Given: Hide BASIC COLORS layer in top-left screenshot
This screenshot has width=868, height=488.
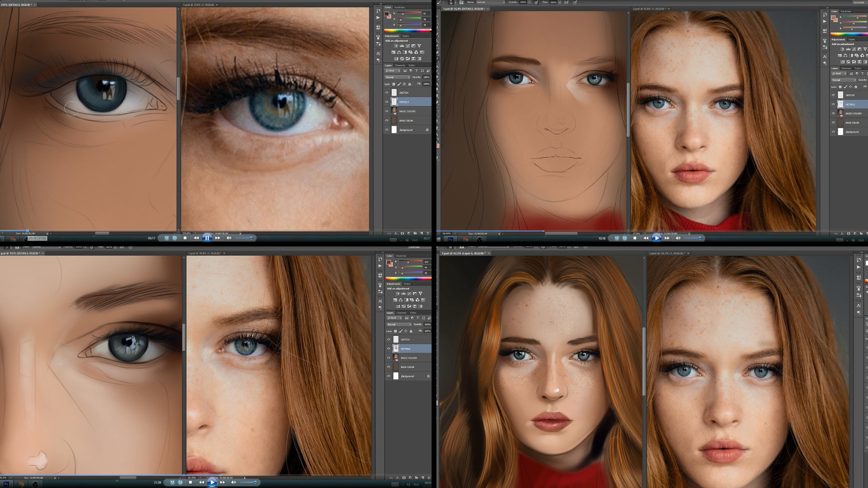Looking at the screenshot, I should click(387, 111).
